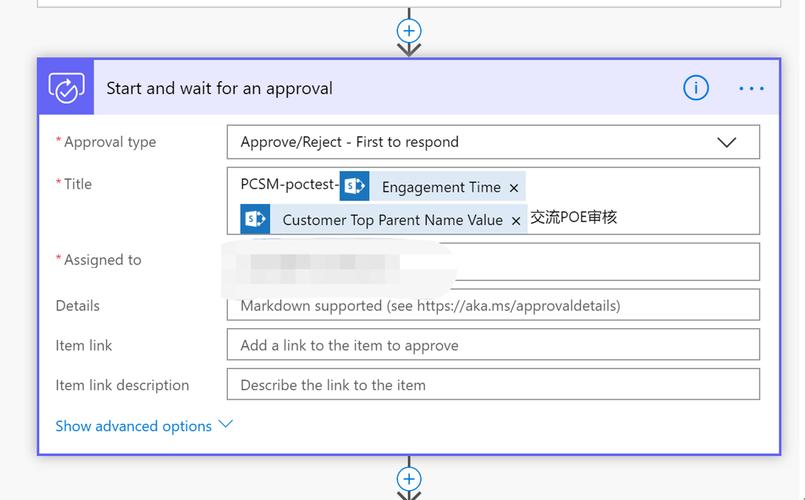Click the Item link label
This screenshot has width=805, height=500.
84,345
